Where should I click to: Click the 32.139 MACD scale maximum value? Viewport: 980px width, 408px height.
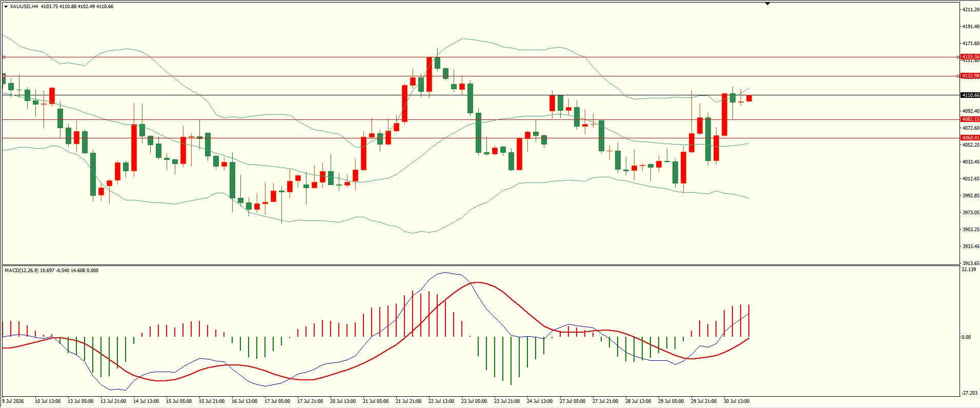969,270
